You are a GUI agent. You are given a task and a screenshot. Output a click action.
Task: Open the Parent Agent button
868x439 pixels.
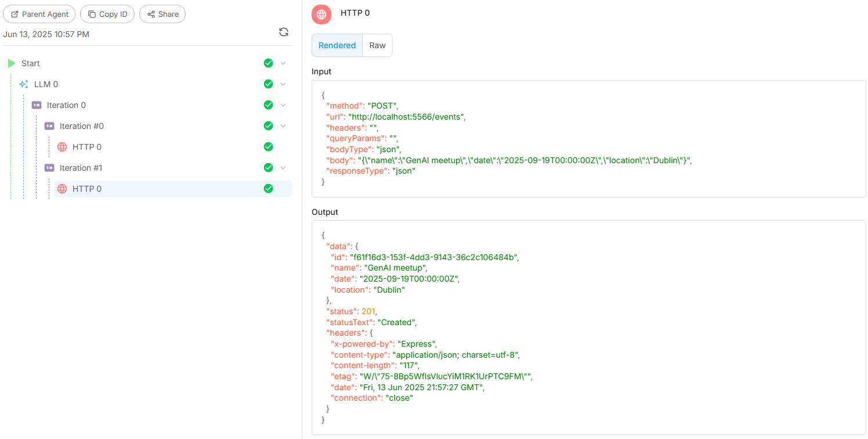pos(39,14)
